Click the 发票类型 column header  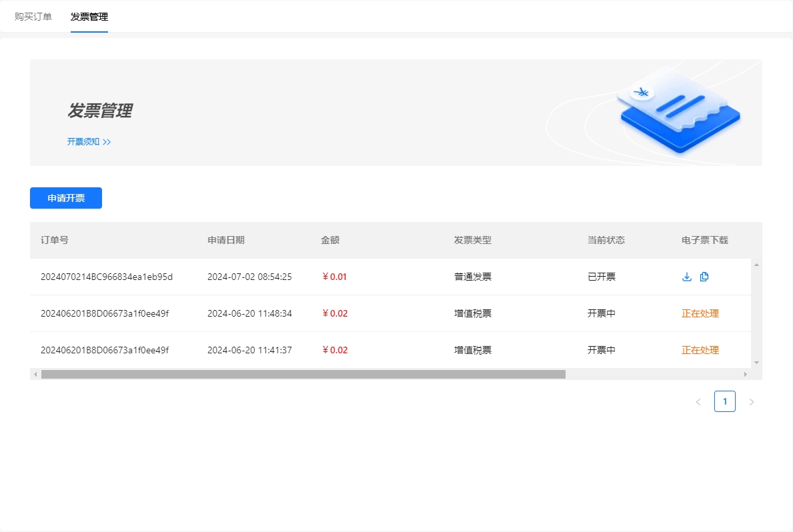pyautogui.click(x=472, y=240)
